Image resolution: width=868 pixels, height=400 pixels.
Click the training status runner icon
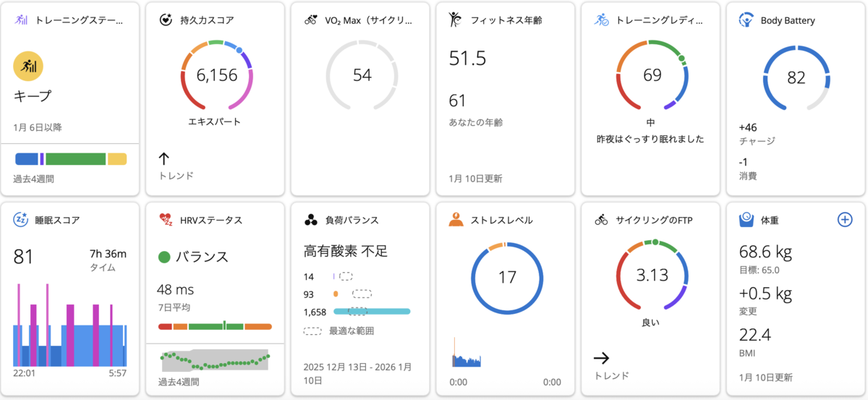pos(22,20)
